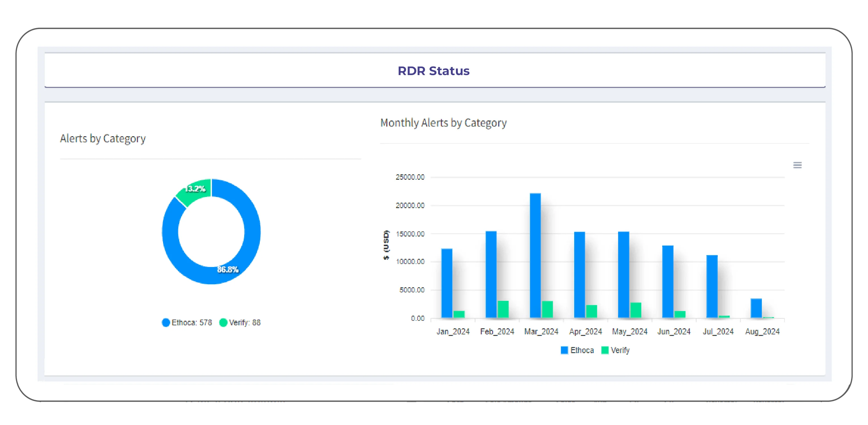Open the chart hamburger menu icon
Screen dimensions: 868x425
tap(797, 165)
